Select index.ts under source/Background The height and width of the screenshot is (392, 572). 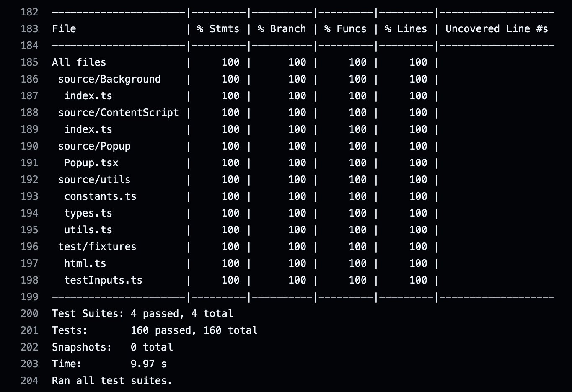click(88, 95)
